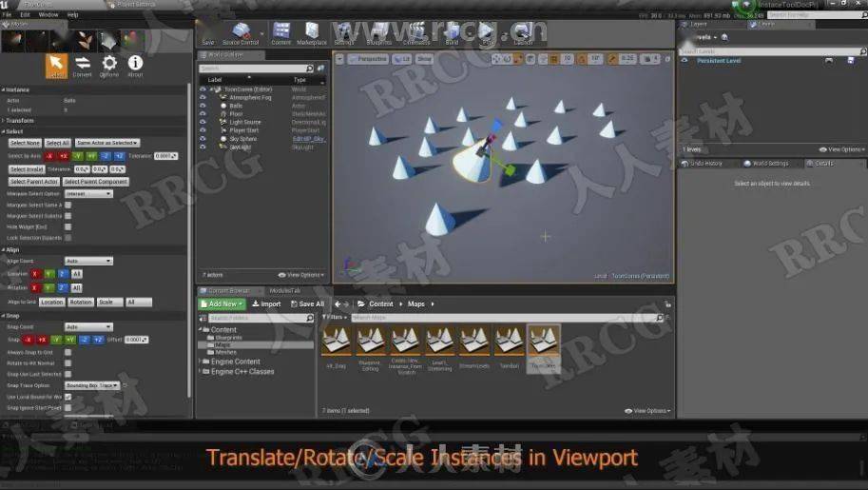This screenshot has height=490, width=868.
Task: Disable Use Local Bound checkbox
Action: (68, 397)
